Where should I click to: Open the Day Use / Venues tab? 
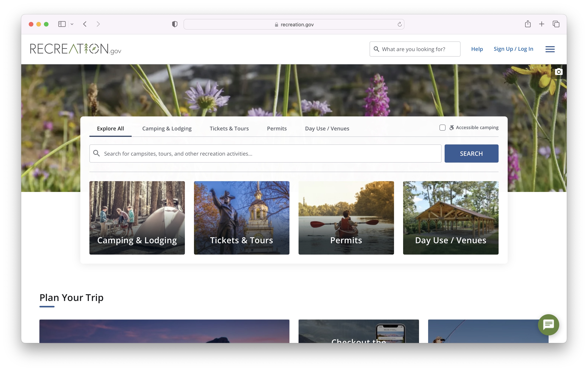coord(327,129)
